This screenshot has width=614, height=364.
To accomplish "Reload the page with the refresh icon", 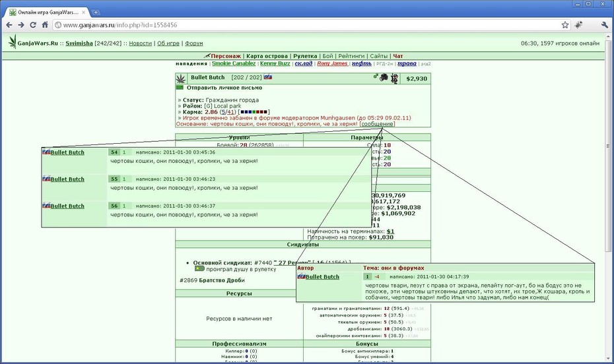I will click(33, 25).
